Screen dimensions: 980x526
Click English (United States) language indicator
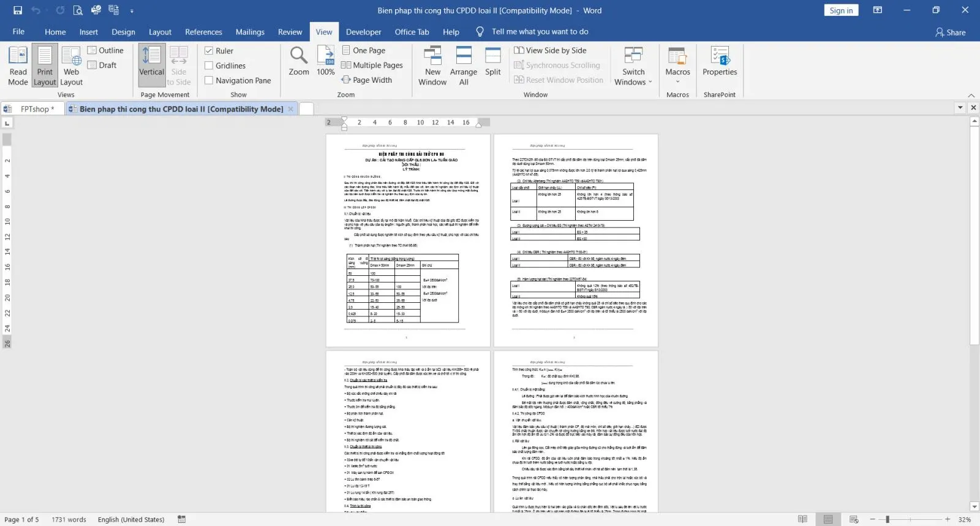(x=131, y=519)
